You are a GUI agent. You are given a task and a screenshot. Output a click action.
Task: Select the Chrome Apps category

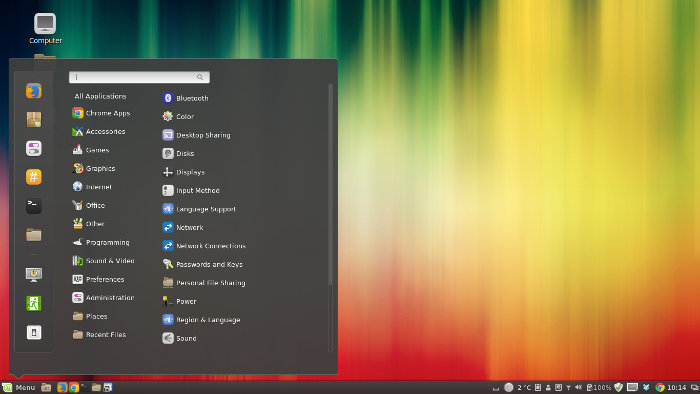click(101, 113)
